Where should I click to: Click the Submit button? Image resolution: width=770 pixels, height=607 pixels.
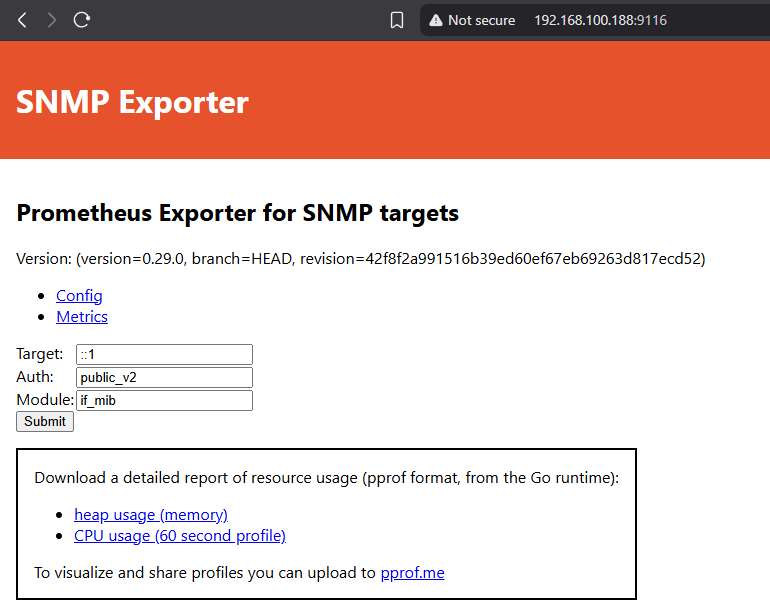click(x=45, y=421)
